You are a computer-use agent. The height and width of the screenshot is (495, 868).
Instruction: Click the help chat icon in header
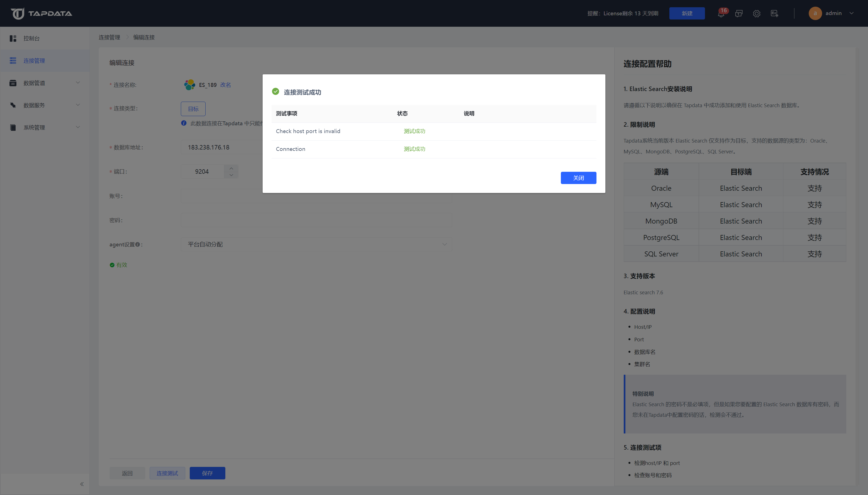click(739, 14)
